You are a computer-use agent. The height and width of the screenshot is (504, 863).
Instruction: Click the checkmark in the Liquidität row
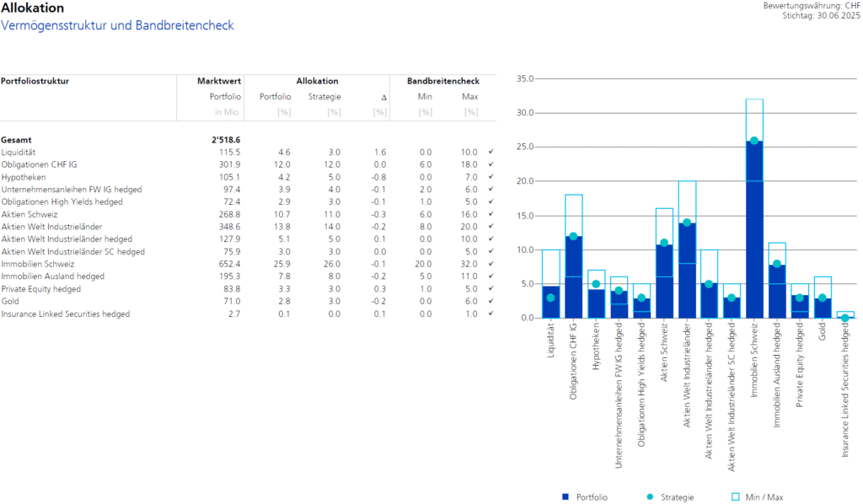pos(490,152)
